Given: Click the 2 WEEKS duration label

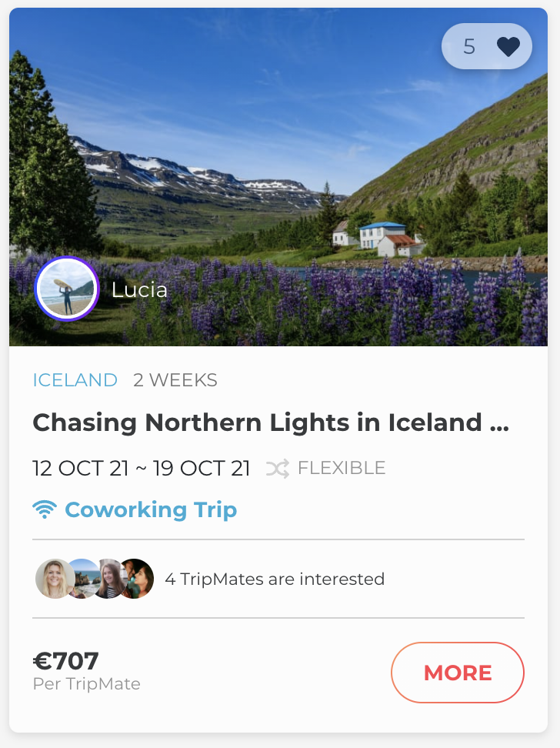Looking at the screenshot, I should 175,380.
